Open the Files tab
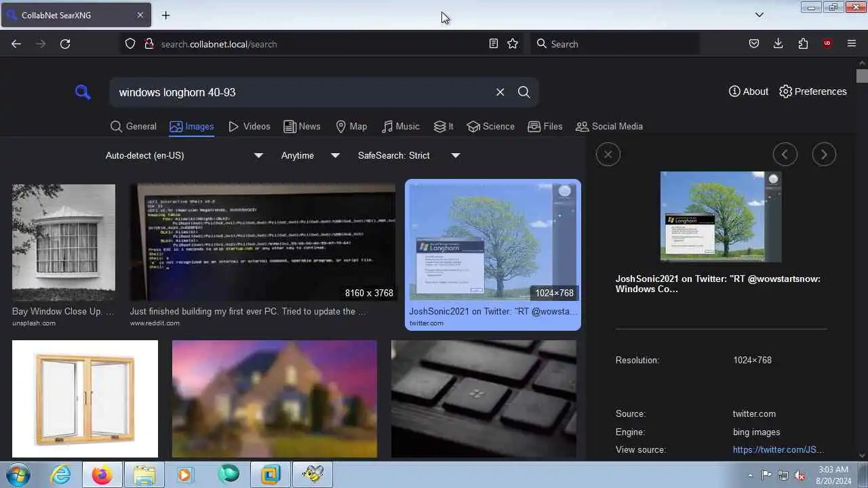 tap(545, 127)
